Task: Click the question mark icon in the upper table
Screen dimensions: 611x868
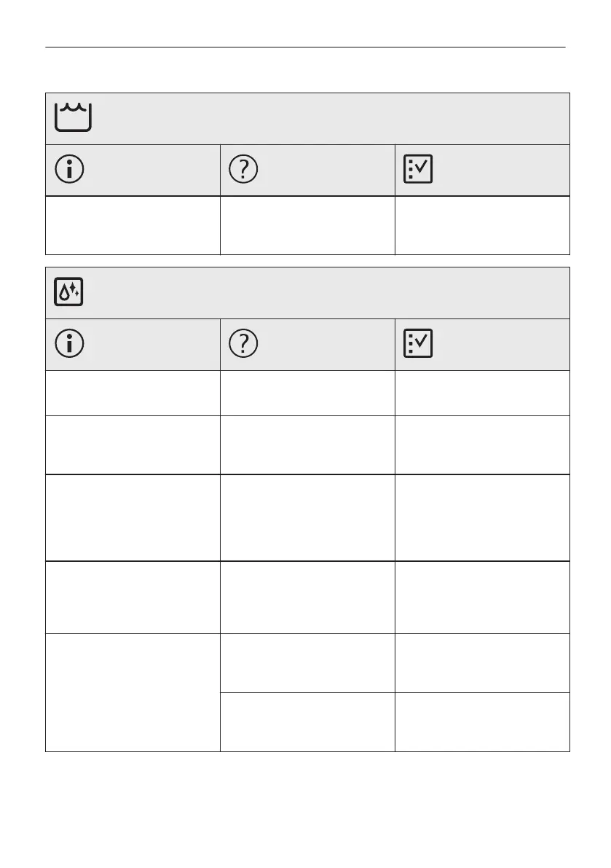Action: point(243,170)
